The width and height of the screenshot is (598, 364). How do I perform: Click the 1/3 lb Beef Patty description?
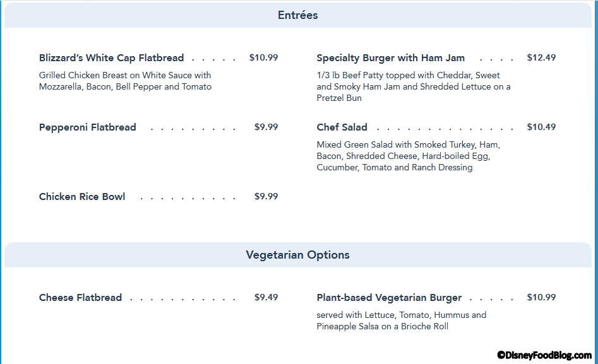413,86
